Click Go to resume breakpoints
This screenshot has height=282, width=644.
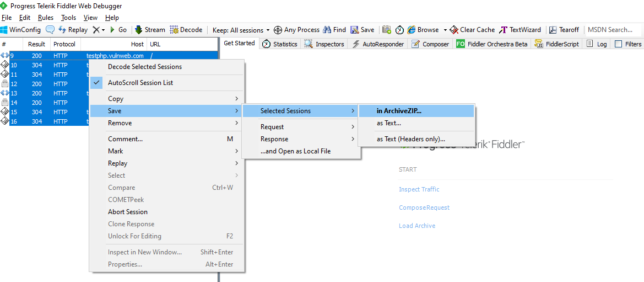(x=118, y=30)
